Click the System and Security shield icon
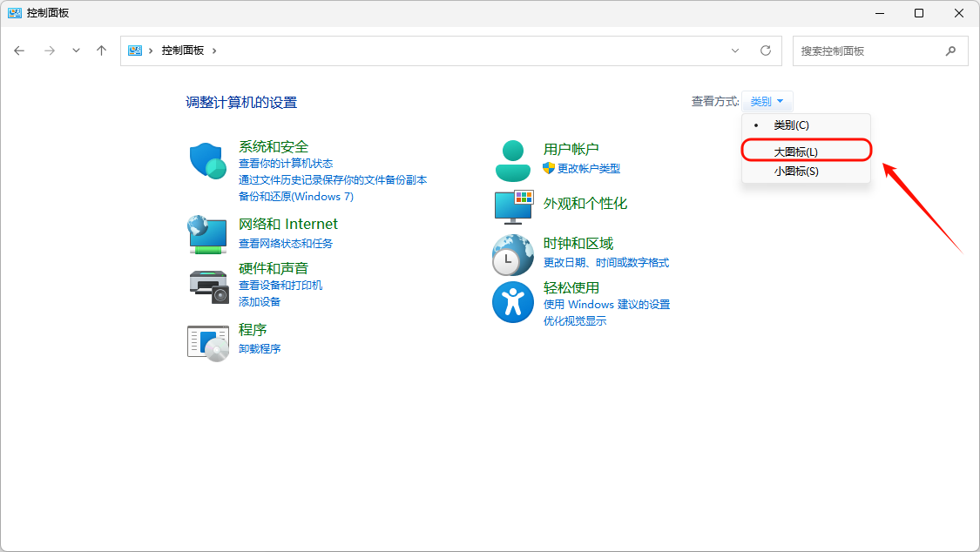The image size is (980, 552). point(207,161)
